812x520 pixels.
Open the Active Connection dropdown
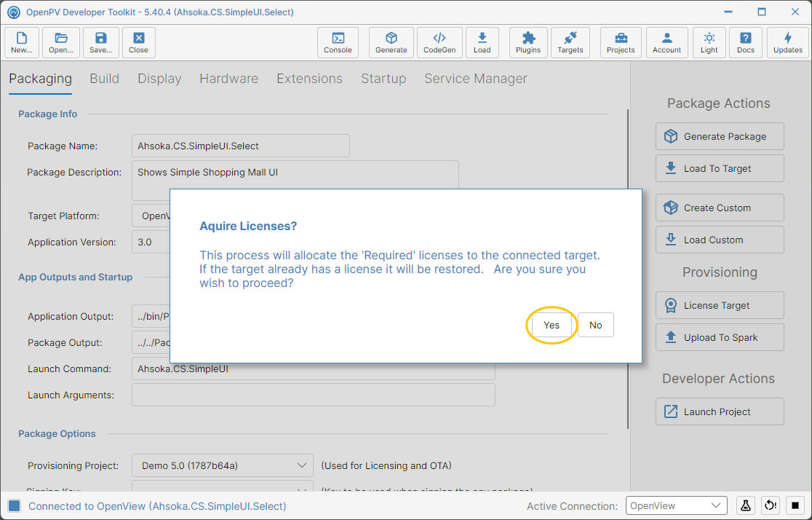pos(677,505)
